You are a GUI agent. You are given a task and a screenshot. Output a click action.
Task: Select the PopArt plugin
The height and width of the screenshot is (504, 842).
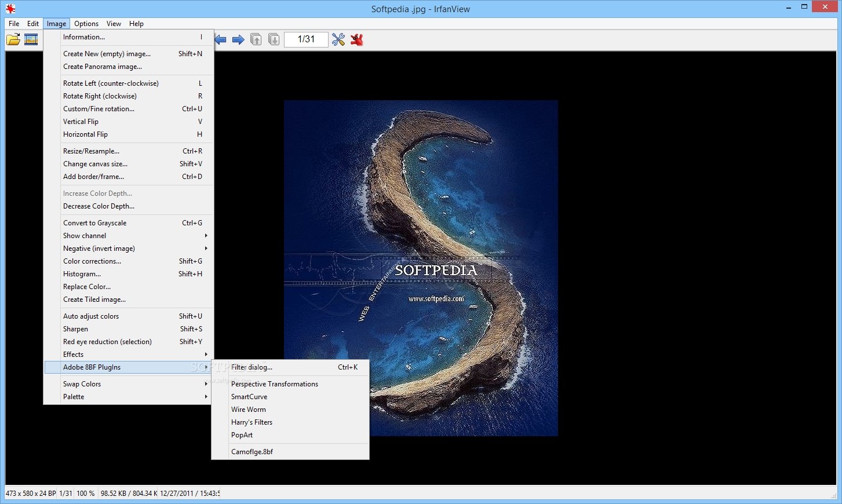(x=290, y=435)
